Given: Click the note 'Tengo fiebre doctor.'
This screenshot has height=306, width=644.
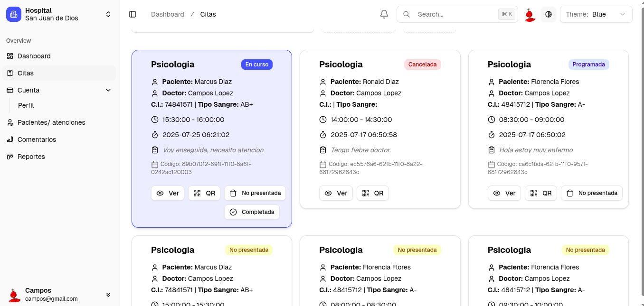Looking at the screenshot, I should click(361, 150).
